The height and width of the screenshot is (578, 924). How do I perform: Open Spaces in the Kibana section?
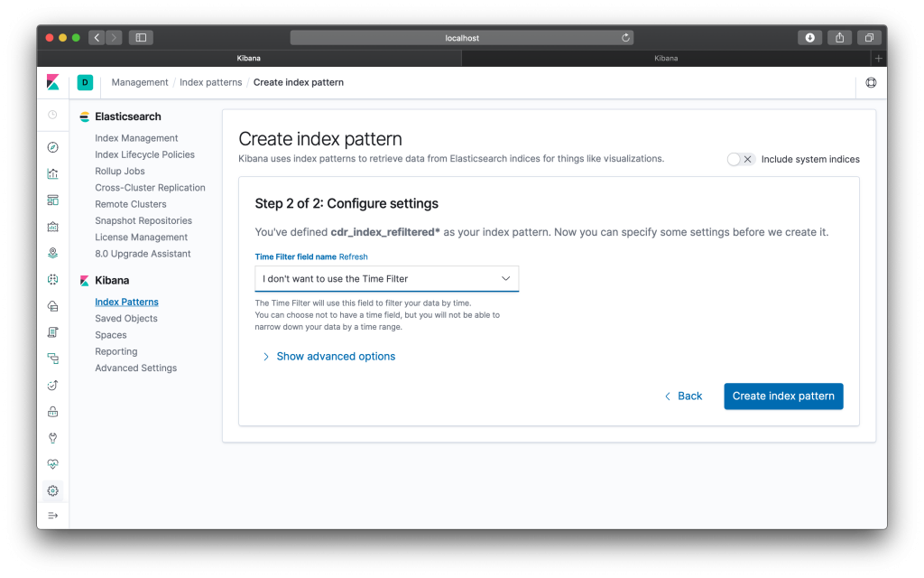coord(111,335)
